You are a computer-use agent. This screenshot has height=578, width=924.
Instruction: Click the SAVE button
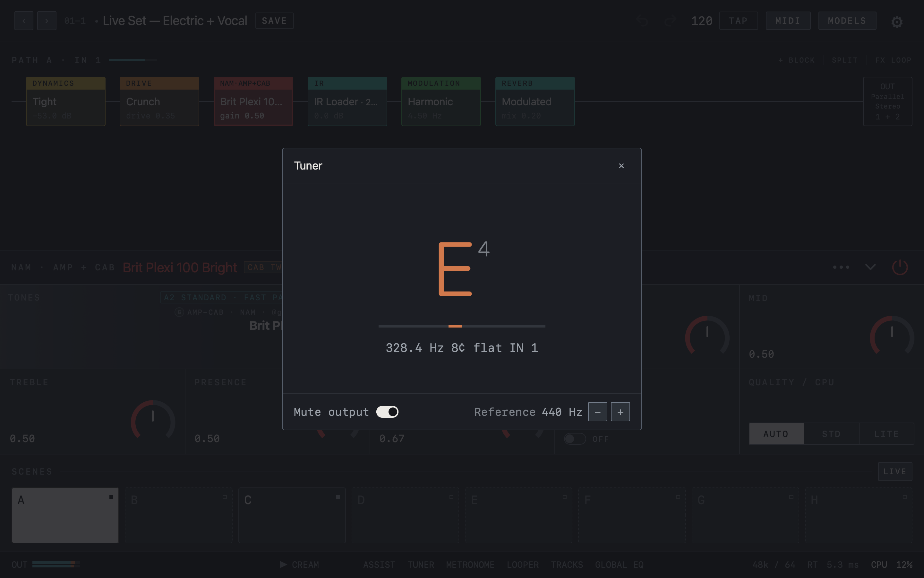tap(274, 21)
